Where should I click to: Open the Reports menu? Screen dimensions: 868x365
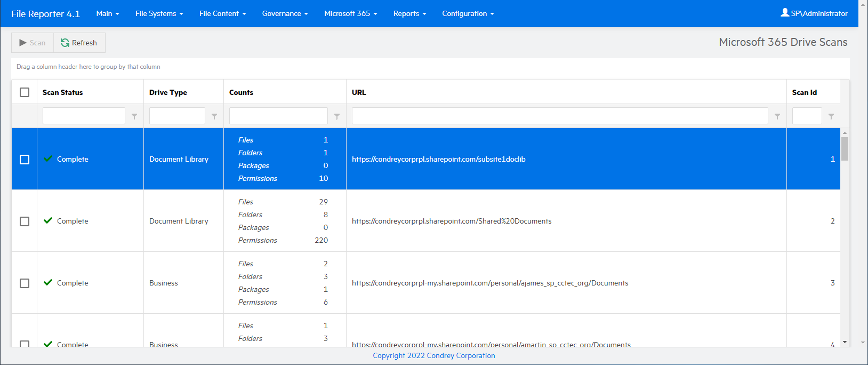(409, 13)
